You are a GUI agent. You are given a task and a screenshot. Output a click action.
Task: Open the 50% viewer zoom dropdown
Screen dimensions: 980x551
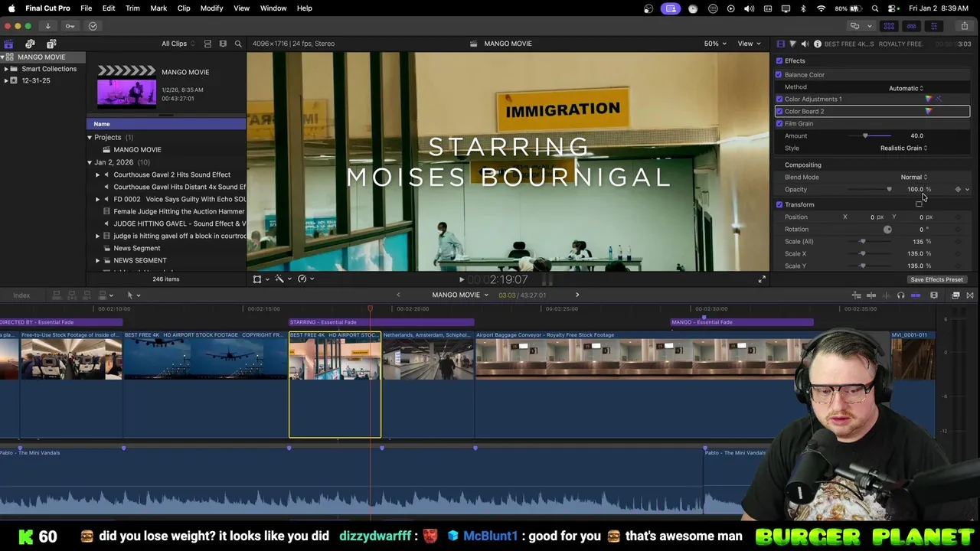(x=715, y=44)
